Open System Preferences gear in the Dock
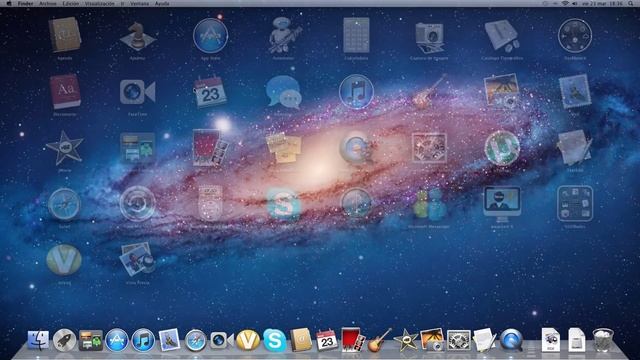Screen dimensions: 640x360 pyautogui.click(x=458, y=340)
